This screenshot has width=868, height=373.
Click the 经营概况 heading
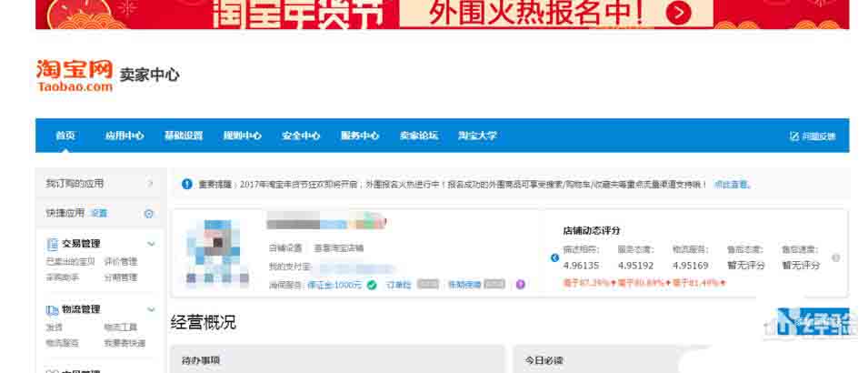[204, 323]
